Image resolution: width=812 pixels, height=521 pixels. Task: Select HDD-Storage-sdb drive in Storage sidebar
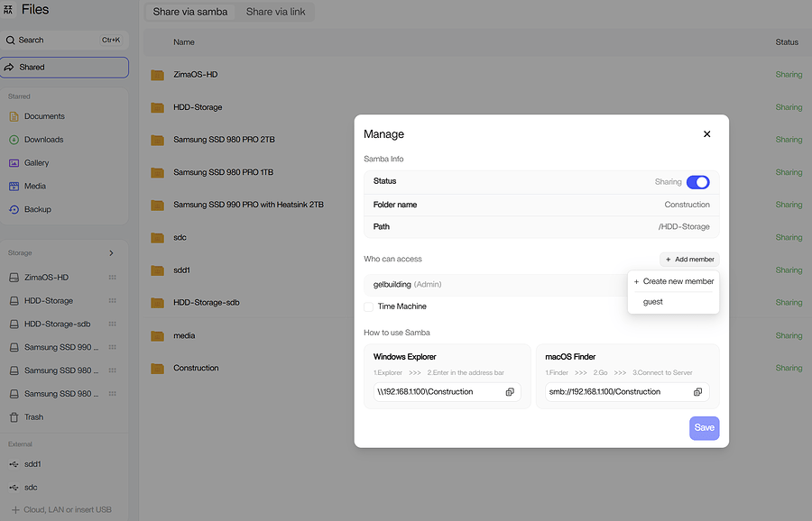click(57, 324)
